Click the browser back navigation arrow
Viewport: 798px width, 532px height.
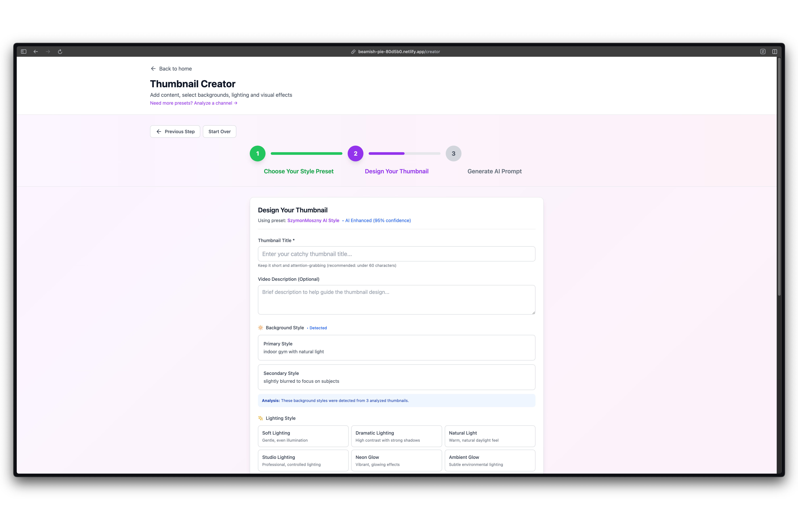click(36, 51)
